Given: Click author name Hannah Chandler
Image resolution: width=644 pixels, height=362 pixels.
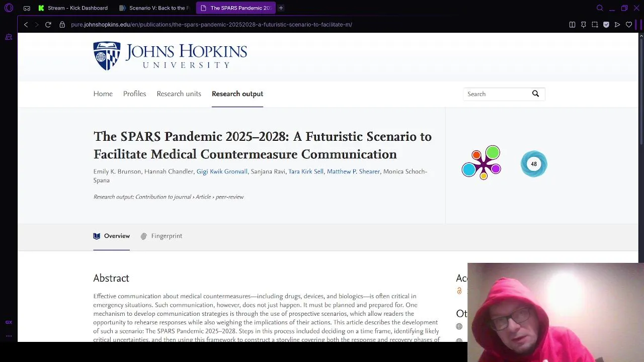Looking at the screenshot, I should (169, 171).
